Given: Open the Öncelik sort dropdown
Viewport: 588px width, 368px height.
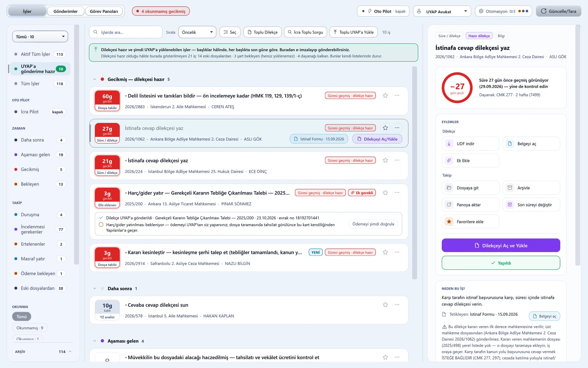Looking at the screenshot, I should point(197,32).
